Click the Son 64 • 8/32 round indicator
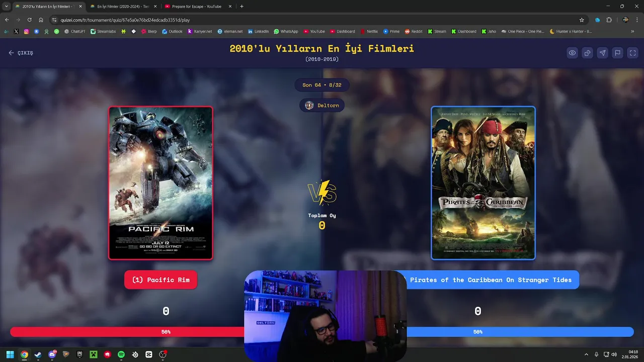This screenshot has width=644, height=362. 322,85
